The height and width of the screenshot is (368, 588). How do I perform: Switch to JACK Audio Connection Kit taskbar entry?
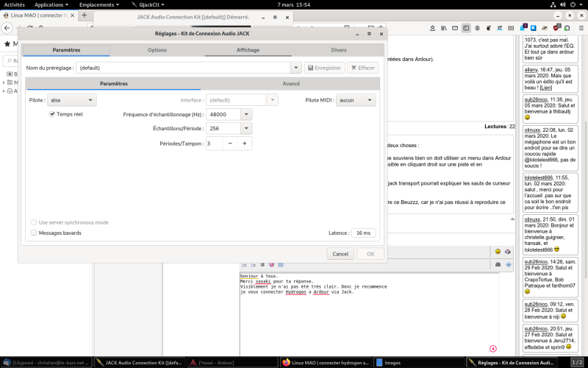point(139,363)
